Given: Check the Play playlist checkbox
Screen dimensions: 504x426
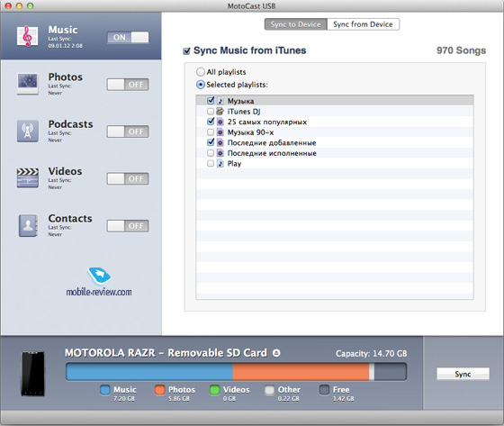Looking at the screenshot, I should 211,163.
